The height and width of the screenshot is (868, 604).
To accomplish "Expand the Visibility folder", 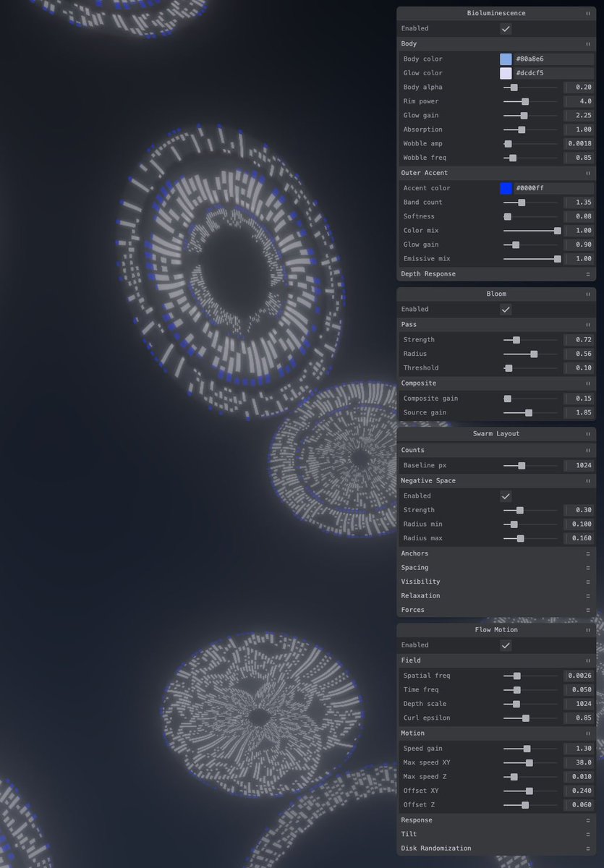I will click(496, 582).
